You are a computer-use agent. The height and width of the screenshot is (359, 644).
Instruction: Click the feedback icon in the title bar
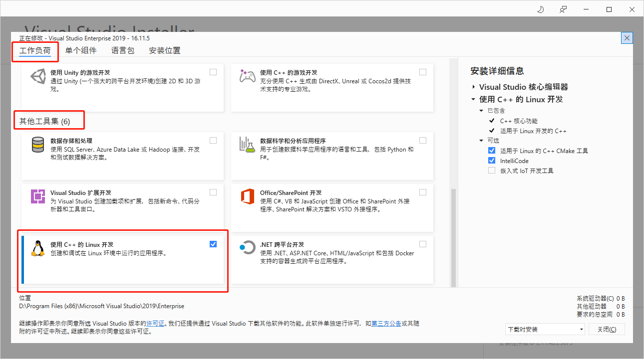tap(563, 9)
